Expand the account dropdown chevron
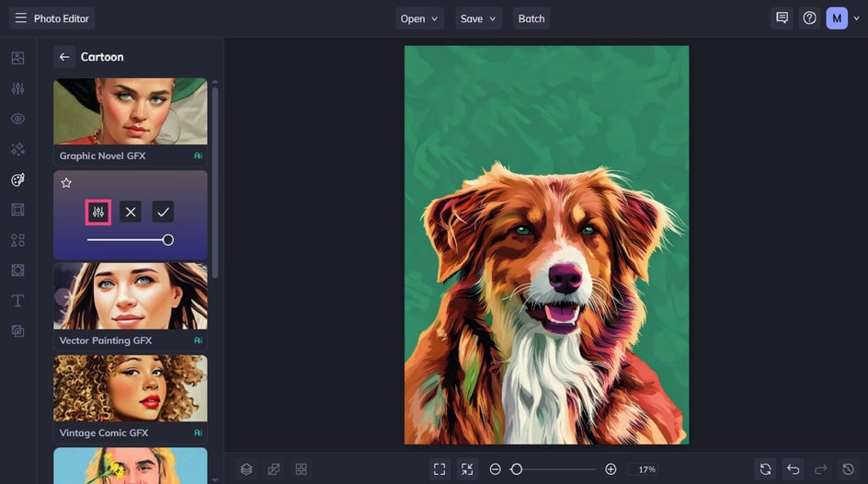The height and width of the screenshot is (484, 868). click(x=856, y=18)
